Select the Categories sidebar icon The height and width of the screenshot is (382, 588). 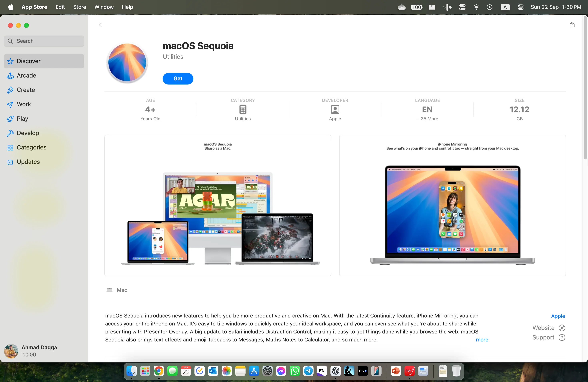click(10, 147)
